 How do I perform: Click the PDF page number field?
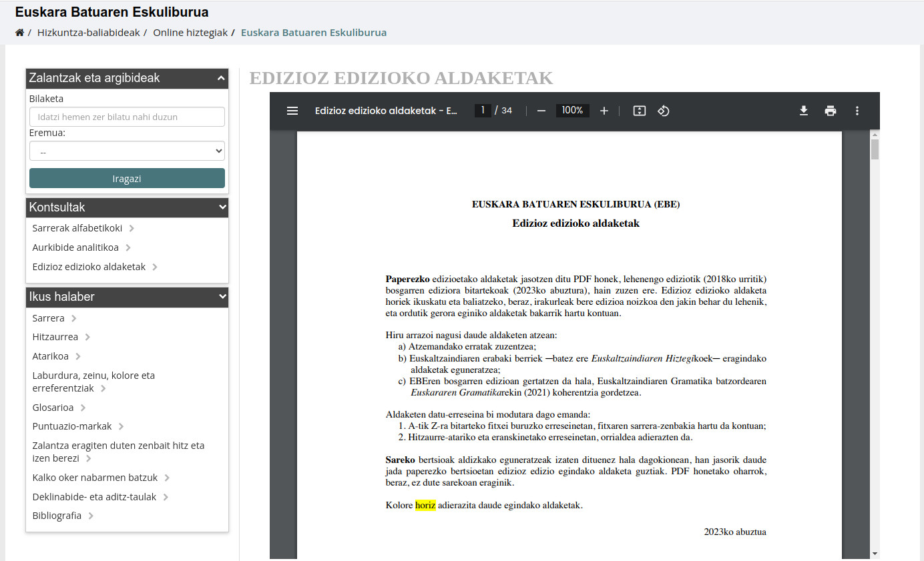[x=483, y=111]
